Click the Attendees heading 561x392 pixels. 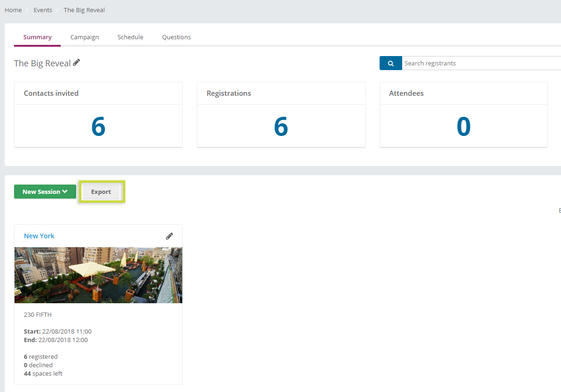[x=406, y=93]
